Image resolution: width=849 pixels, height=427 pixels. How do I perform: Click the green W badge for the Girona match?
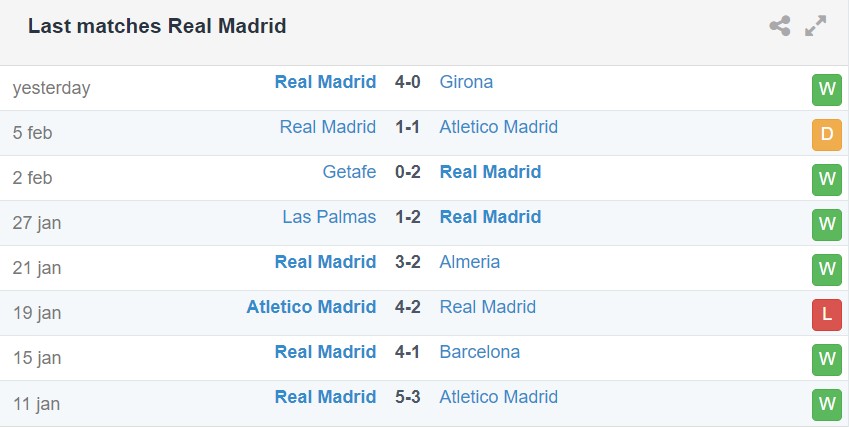tap(826, 89)
